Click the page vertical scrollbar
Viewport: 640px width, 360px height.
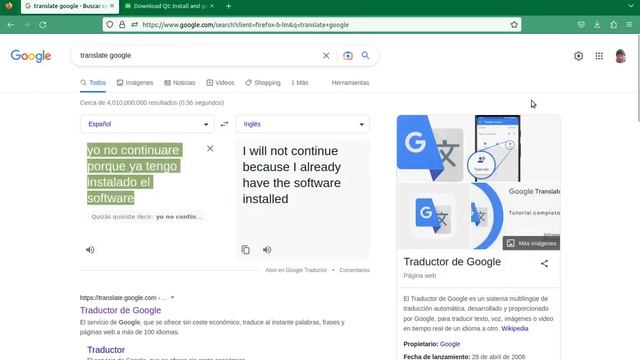click(x=638, y=78)
